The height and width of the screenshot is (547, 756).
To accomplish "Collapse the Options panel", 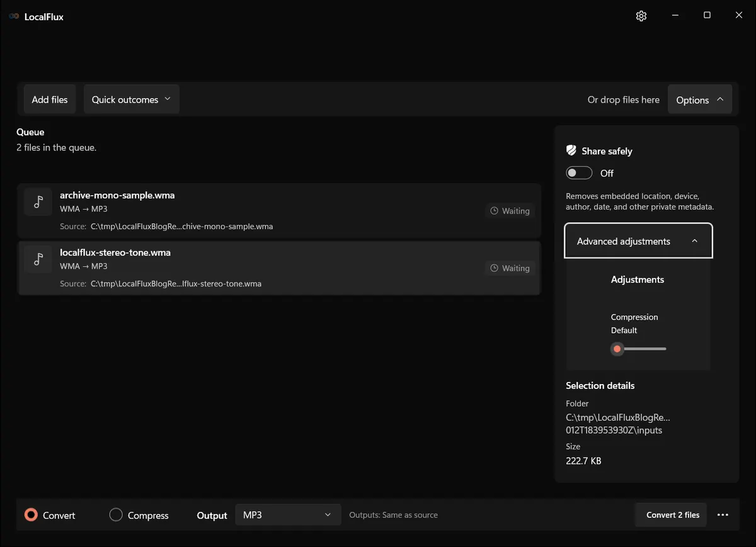I will pos(700,99).
